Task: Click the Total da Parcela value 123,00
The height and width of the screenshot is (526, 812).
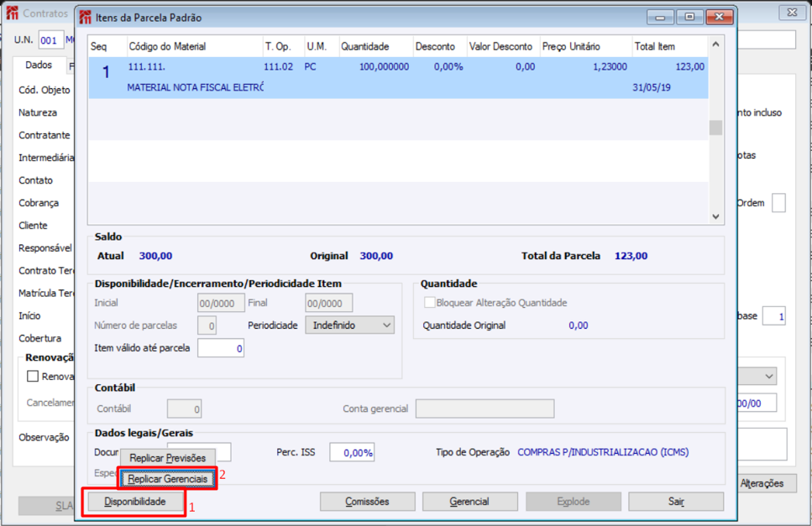Action: pyautogui.click(x=631, y=256)
